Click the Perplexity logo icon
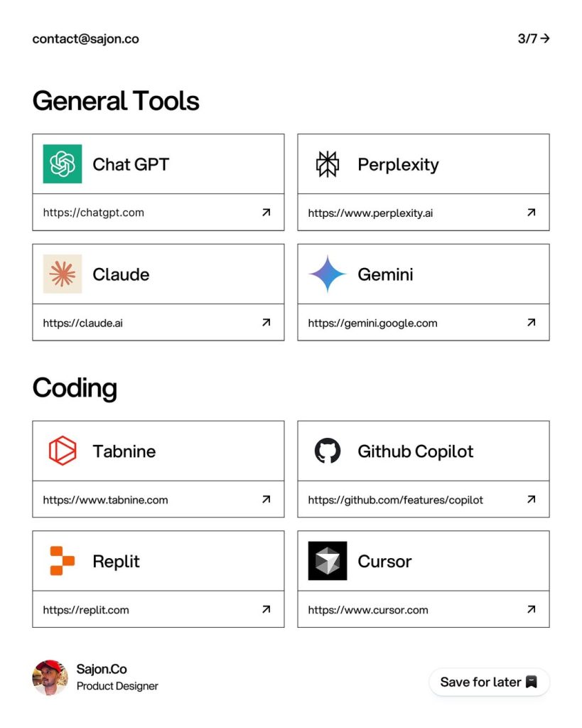Image resolution: width=582 pixels, height=728 pixels. (x=328, y=164)
